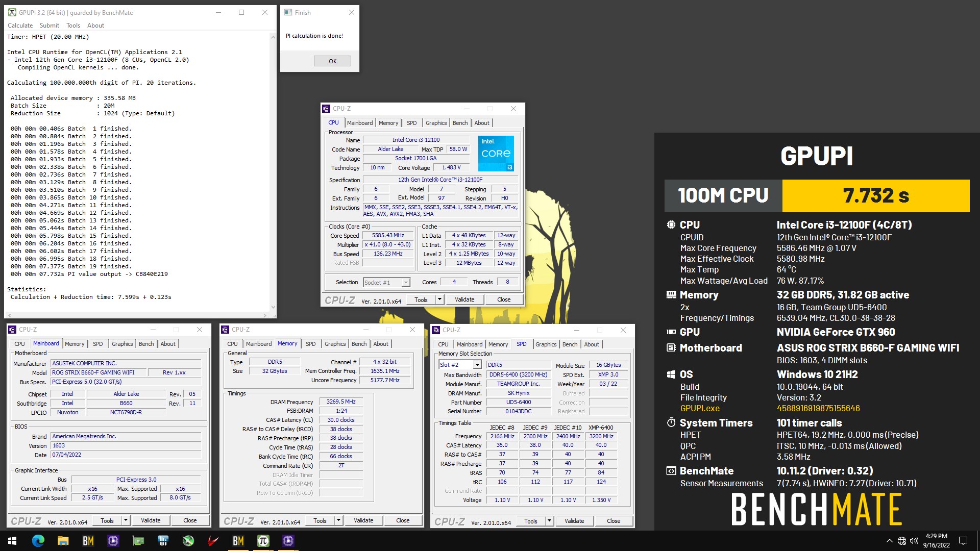This screenshot has width=980, height=551.
Task: Open the green sphere taskbar icon
Action: (188, 541)
